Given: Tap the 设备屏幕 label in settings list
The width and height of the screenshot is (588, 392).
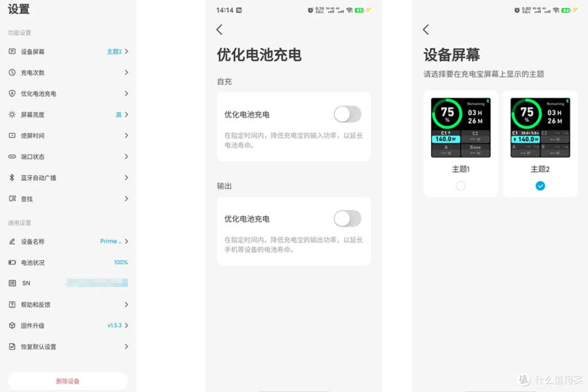Looking at the screenshot, I should click(x=33, y=52).
